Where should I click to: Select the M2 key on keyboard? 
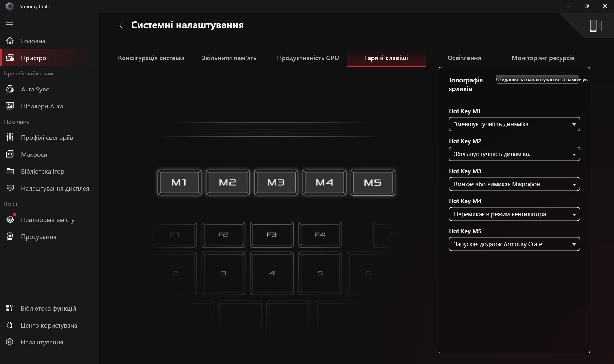click(x=227, y=182)
